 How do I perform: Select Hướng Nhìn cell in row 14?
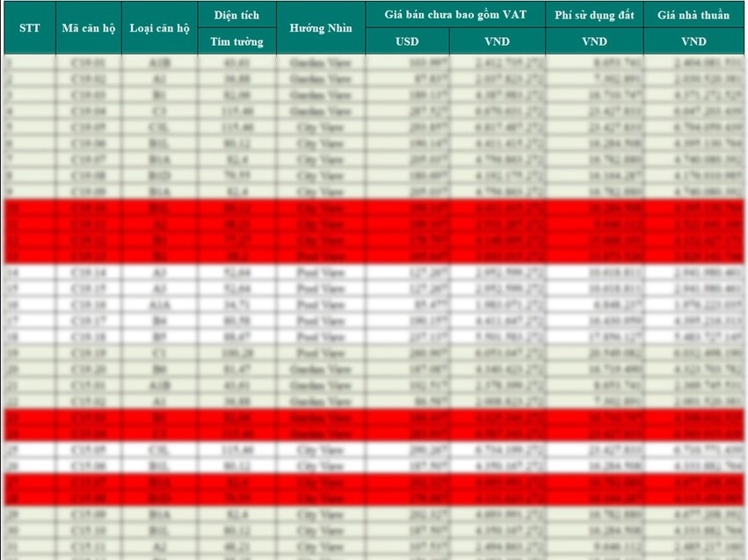320,273
